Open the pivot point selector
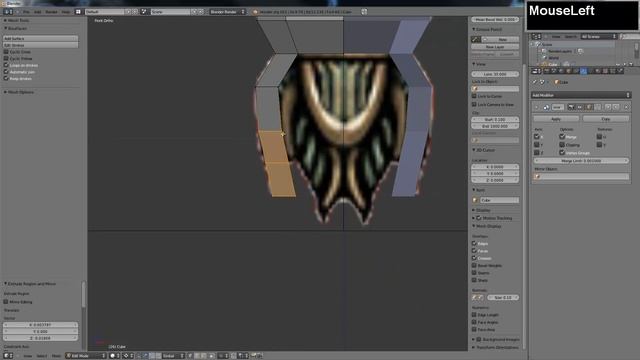Viewport: 640px width, 360px height. tap(128, 356)
